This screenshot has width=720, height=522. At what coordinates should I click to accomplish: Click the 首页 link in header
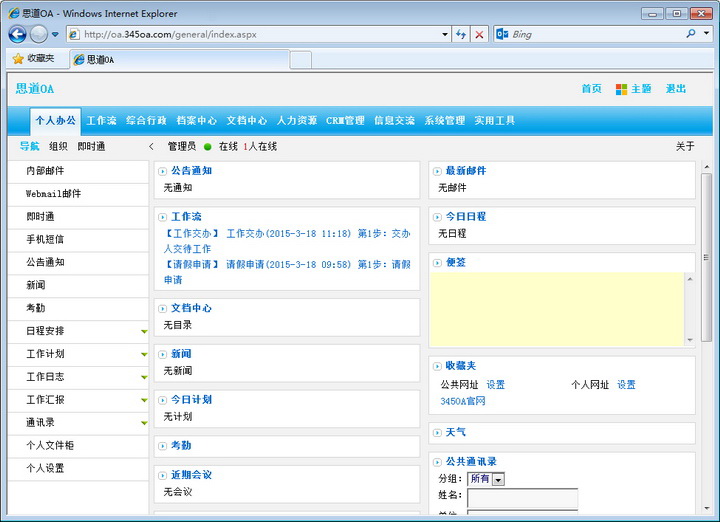[591, 89]
